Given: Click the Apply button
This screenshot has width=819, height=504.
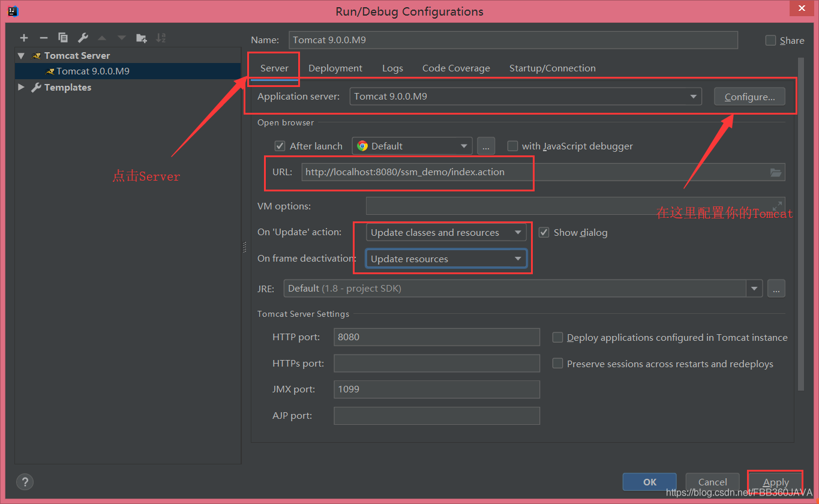Looking at the screenshot, I should pos(776,482).
